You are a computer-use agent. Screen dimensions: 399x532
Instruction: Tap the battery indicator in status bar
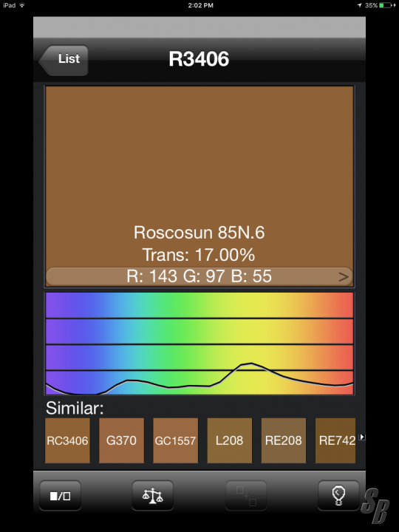tap(386, 5)
